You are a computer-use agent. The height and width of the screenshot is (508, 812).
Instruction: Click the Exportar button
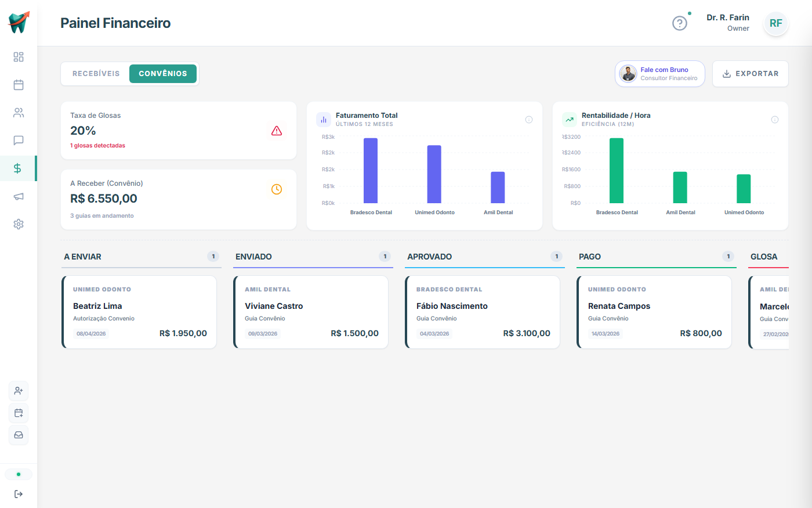point(750,74)
